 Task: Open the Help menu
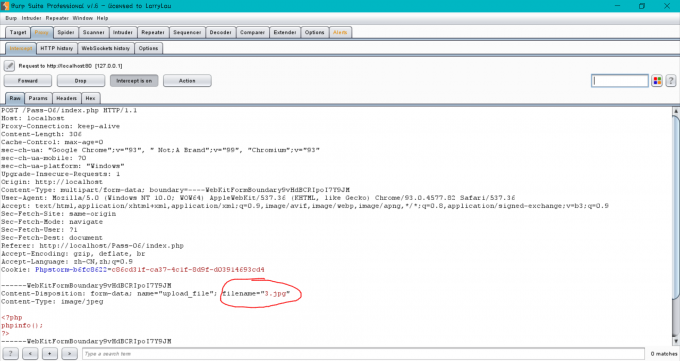click(x=102, y=18)
